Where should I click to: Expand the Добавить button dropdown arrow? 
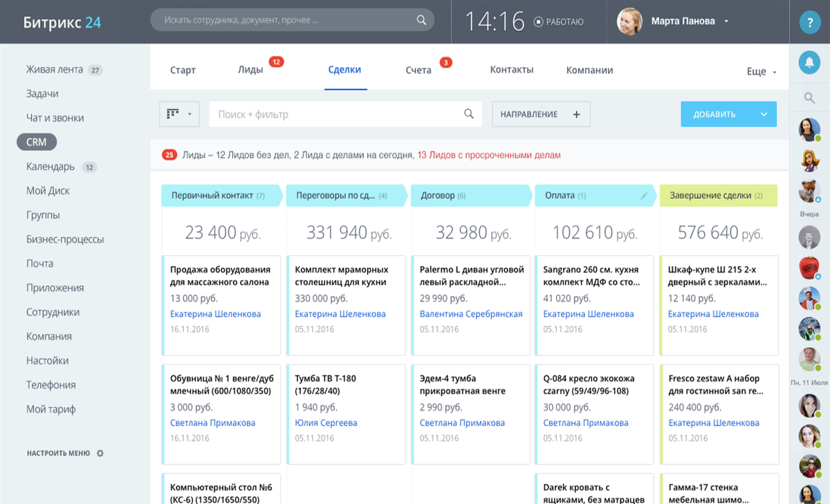(x=764, y=113)
